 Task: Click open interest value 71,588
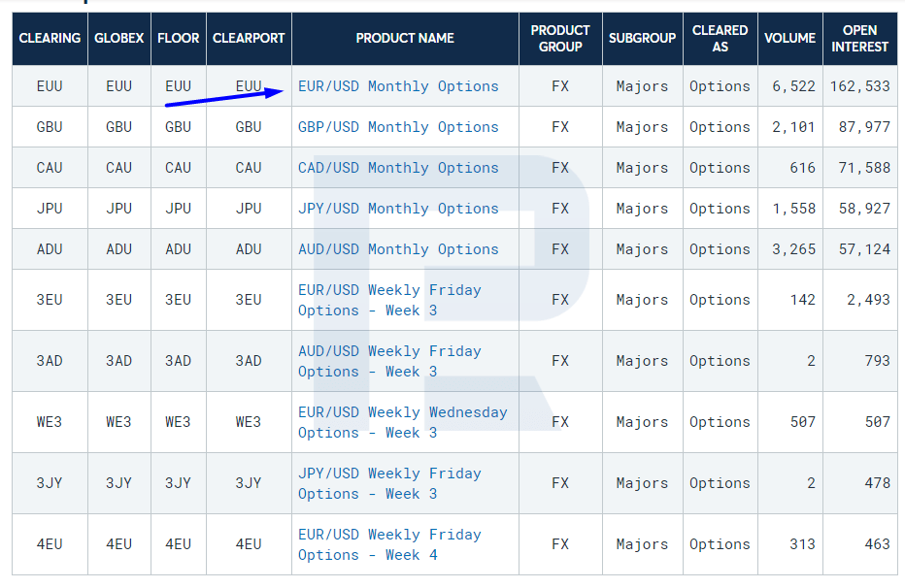click(x=864, y=168)
